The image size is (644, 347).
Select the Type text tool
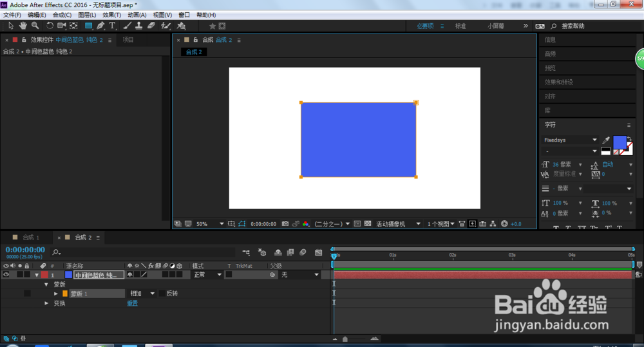pos(112,26)
